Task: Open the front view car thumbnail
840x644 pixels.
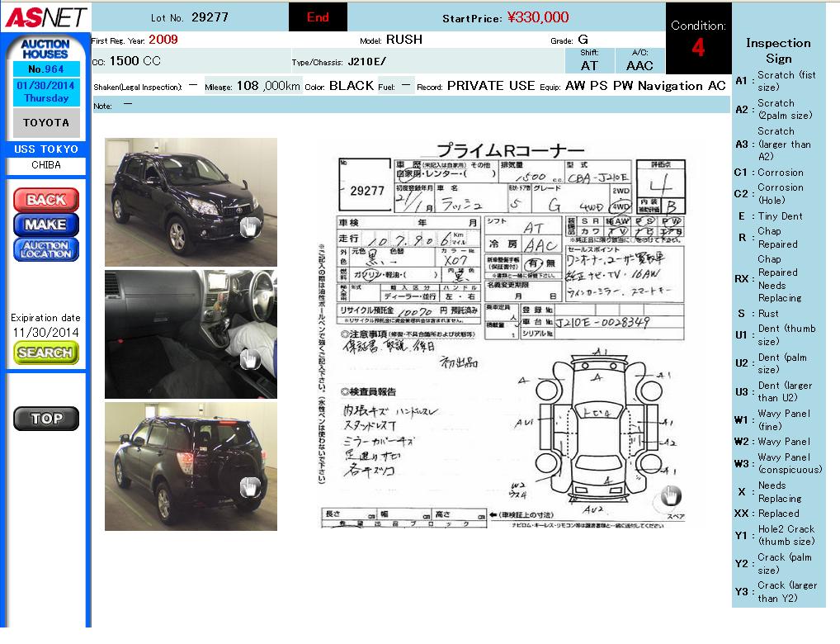Action: (191, 201)
